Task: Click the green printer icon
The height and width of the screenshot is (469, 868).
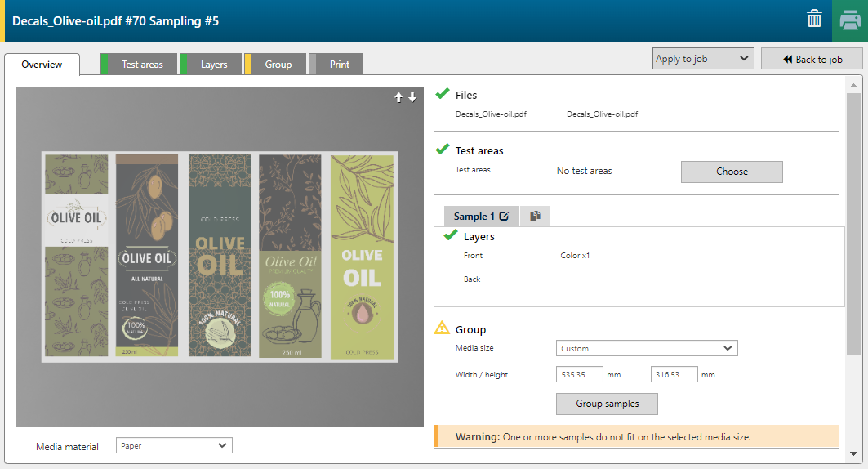Action: (x=849, y=20)
